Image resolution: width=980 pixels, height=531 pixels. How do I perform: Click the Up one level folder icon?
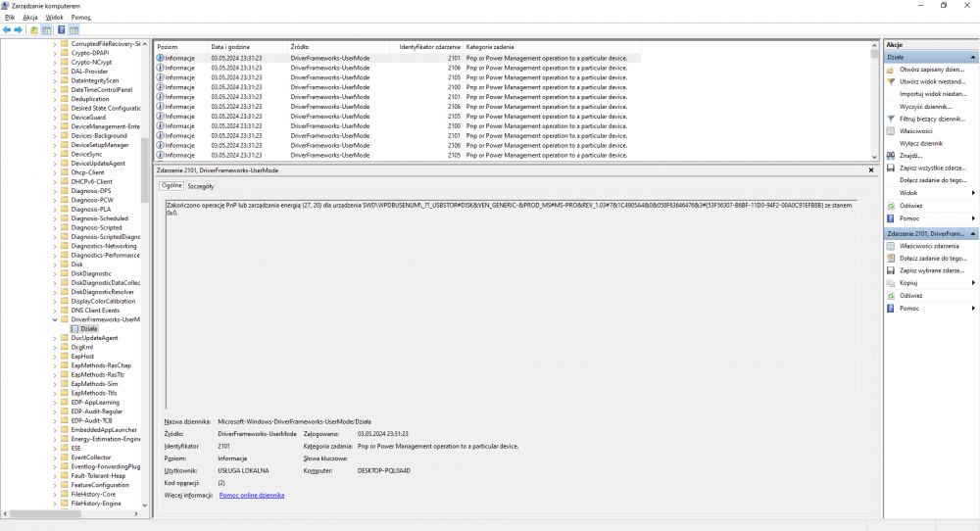(34, 30)
